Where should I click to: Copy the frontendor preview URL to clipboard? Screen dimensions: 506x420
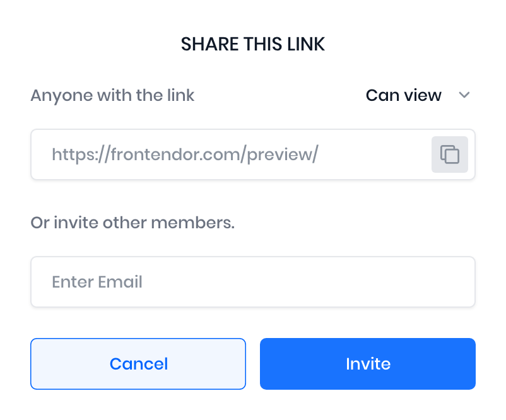pyautogui.click(x=449, y=155)
